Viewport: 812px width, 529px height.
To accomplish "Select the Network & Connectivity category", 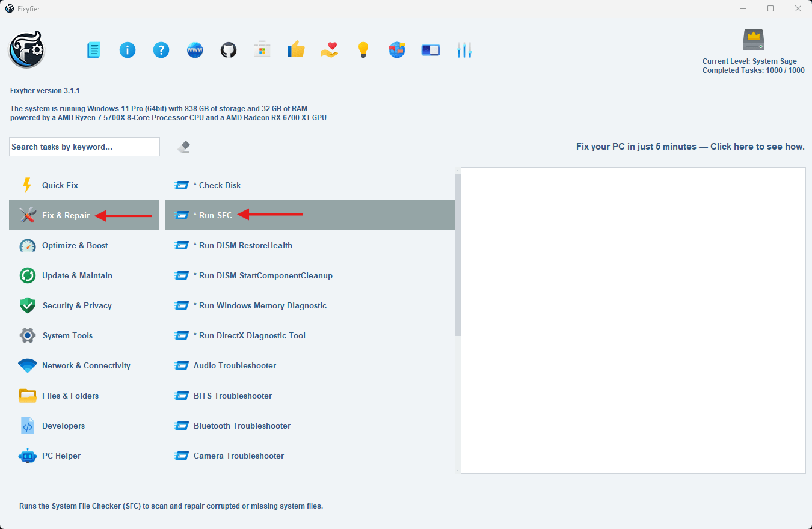I will (x=84, y=365).
